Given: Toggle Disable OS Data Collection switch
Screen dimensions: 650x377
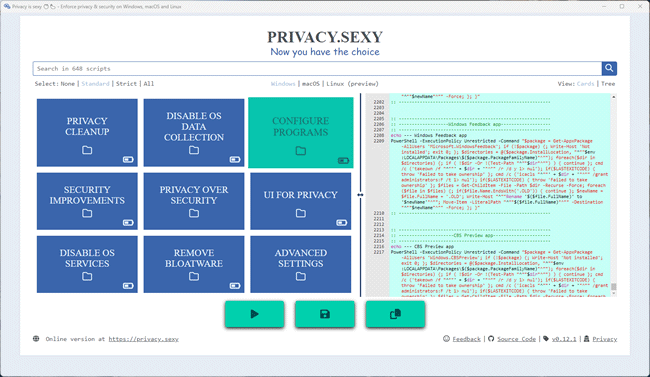Looking at the screenshot, I should [x=235, y=160].
